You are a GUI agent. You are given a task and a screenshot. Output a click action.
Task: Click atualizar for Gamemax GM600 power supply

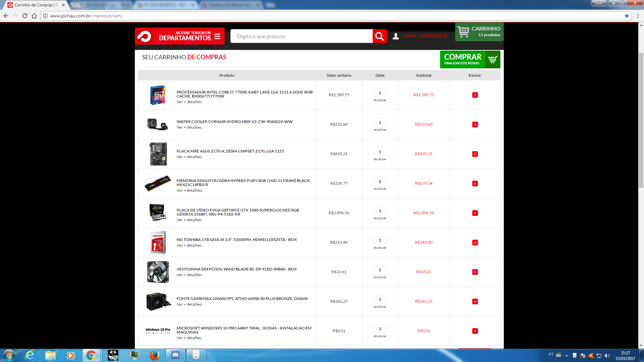click(380, 307)
